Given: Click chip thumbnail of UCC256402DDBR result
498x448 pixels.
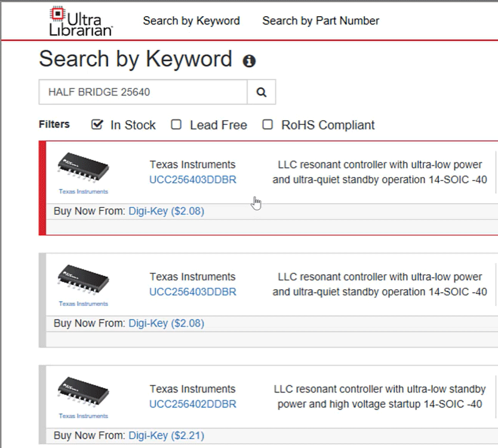Looking at the screenshot, I should [x=83, y=392].
